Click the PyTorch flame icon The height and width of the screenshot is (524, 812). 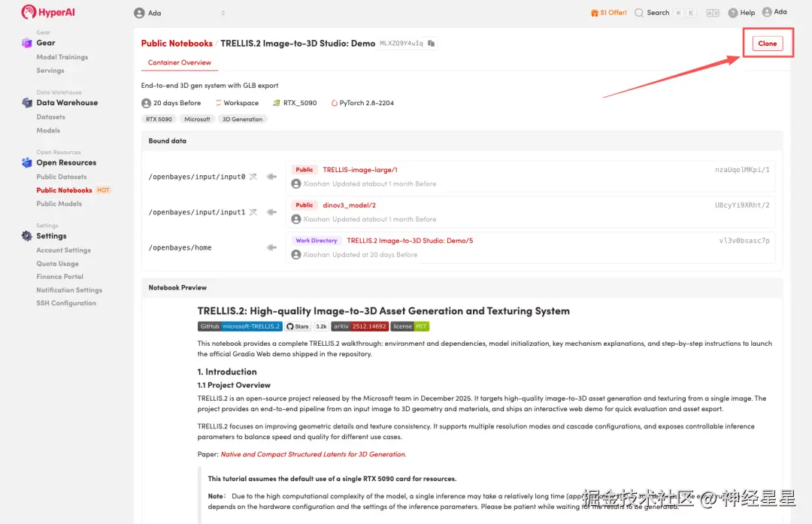point(334,103)
